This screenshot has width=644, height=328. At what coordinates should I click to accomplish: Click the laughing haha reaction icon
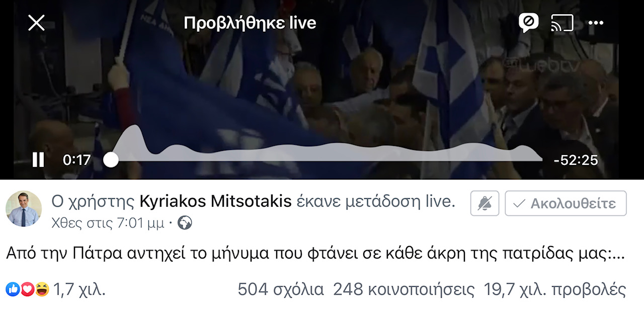coord(42,289)
